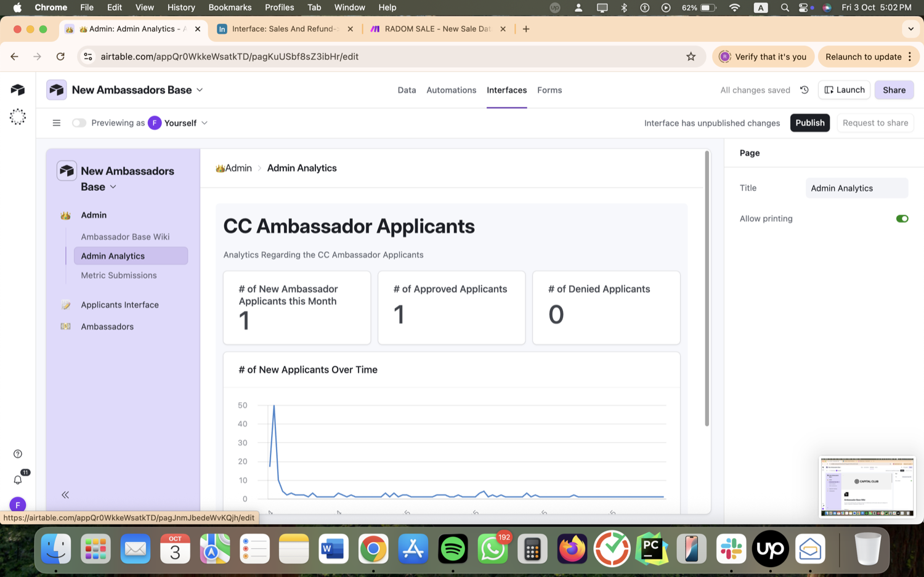Open Microsoft Word from the Dock
Viewport: 924px width, 577px height.
coord(333,548)
